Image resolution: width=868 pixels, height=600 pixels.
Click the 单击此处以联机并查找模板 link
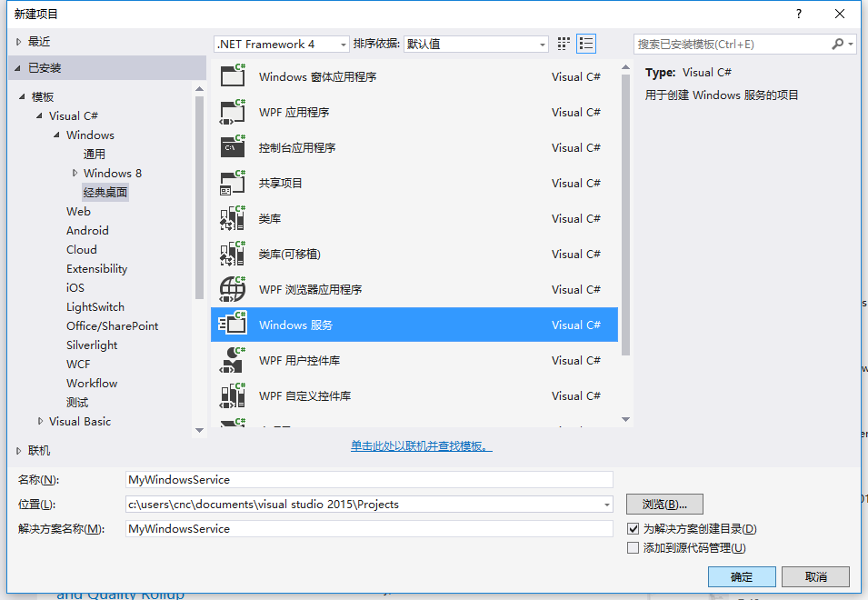point(422,446)
